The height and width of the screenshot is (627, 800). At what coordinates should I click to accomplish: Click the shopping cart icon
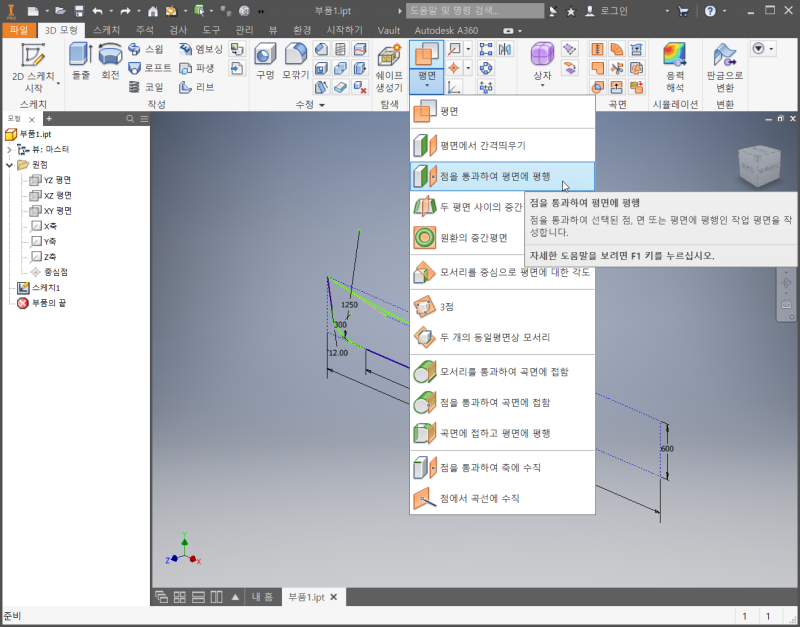click(683, 11)
